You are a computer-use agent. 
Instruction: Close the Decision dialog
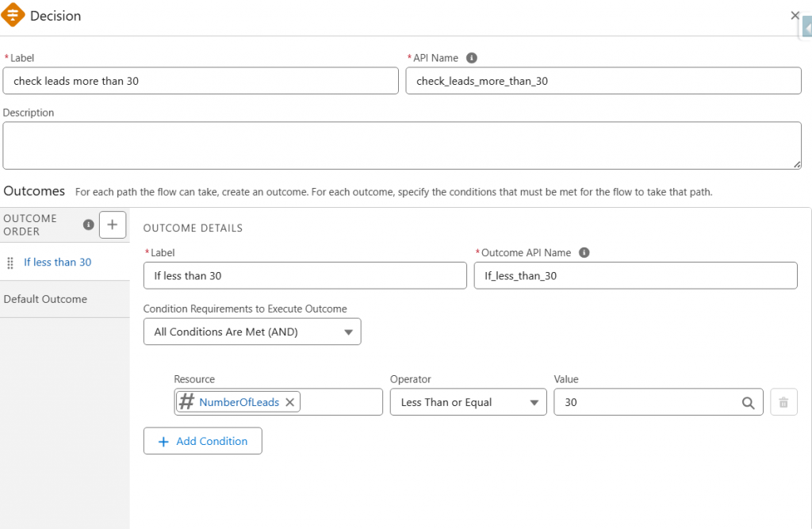pyautogui.click(x=795, y=16)
